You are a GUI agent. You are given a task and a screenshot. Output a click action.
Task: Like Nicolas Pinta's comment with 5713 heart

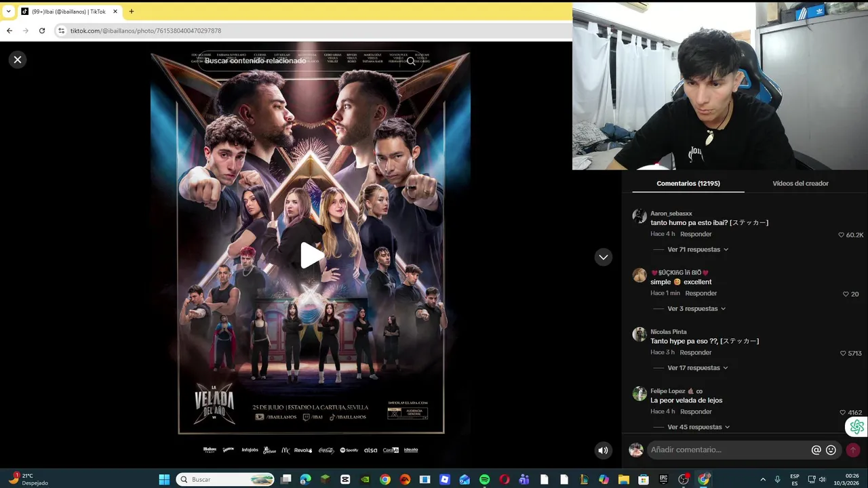click(x=843, y=353)
